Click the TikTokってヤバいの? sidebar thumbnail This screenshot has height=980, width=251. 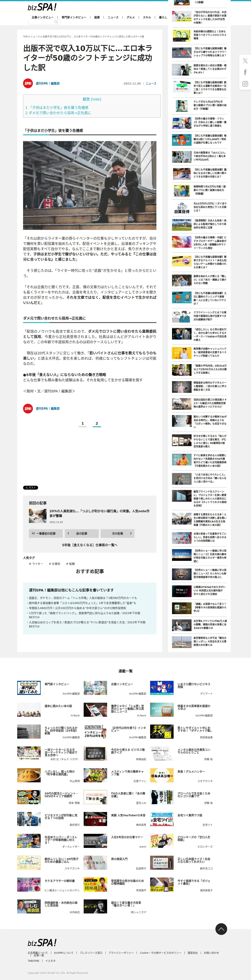(182, 591)
